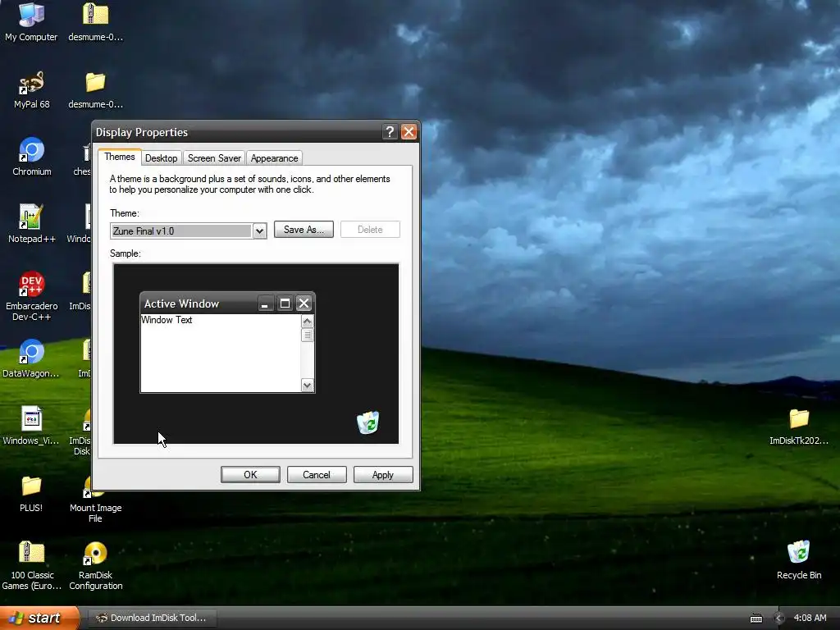The width and height of the screenshot is (840, 630).
Task: Click the Window Text sample label
Action: (167, 320)
